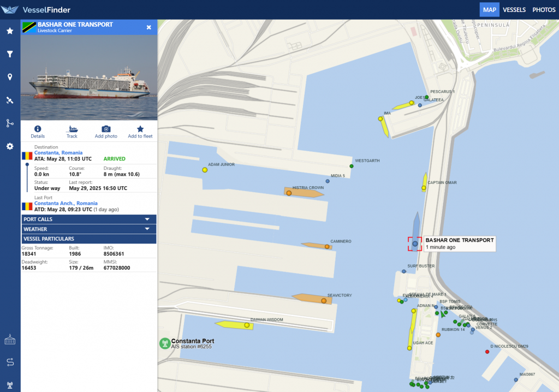Open the settings gear in sidebar
The image size is (559, 392).
pyautogui.click(x=10, y=146)
